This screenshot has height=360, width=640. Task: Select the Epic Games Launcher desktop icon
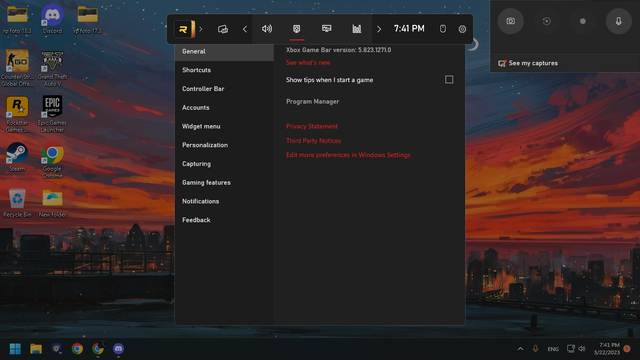click(52, 114)
